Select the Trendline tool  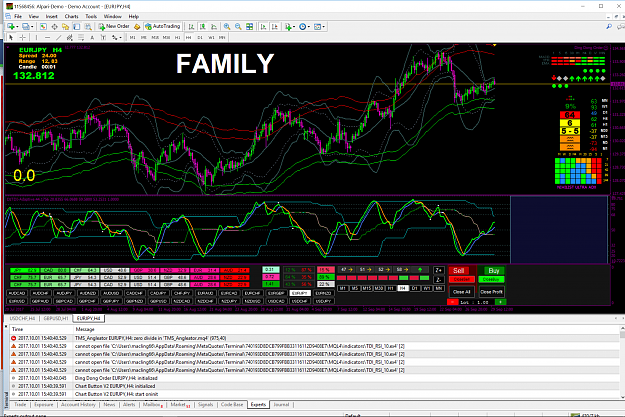[58, 37]
